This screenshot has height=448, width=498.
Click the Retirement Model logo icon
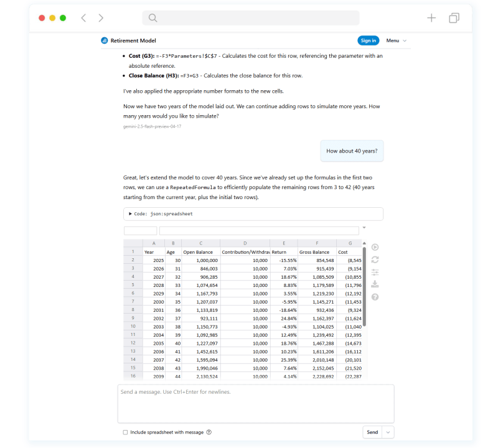(105, 40)
